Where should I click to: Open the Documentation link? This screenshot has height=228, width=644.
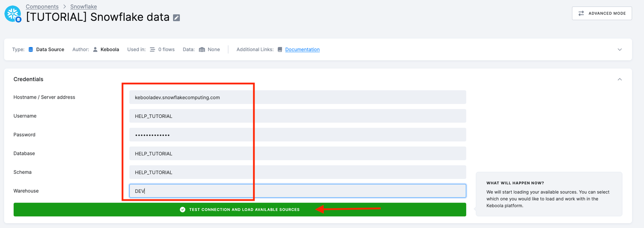tap(303, 49)
